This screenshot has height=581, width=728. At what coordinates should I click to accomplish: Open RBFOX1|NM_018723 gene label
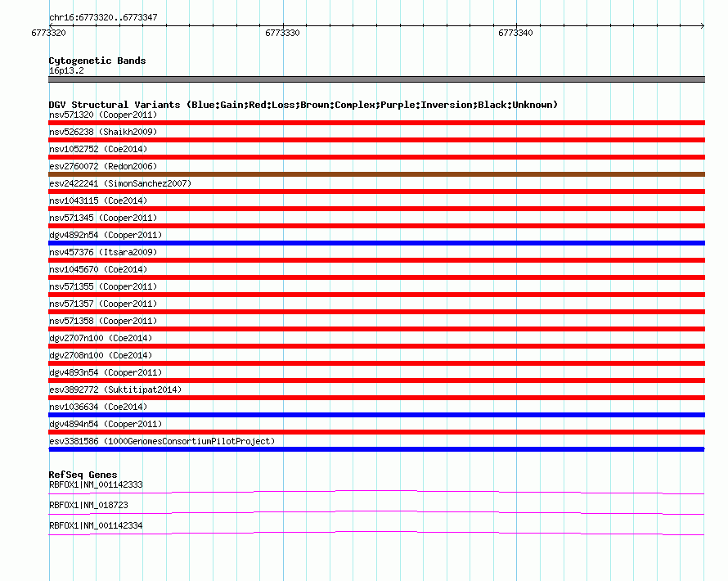pos(88,505)
